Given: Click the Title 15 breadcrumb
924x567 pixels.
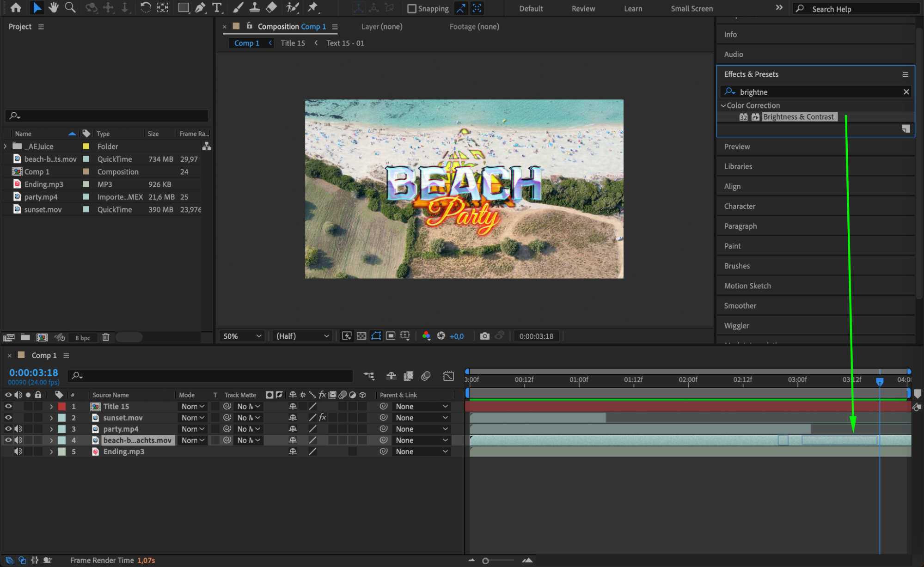Looking at the screenshot, I should 293,43.
